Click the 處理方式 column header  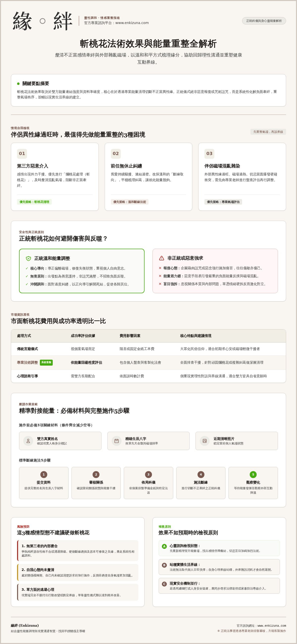coord(24,336)
